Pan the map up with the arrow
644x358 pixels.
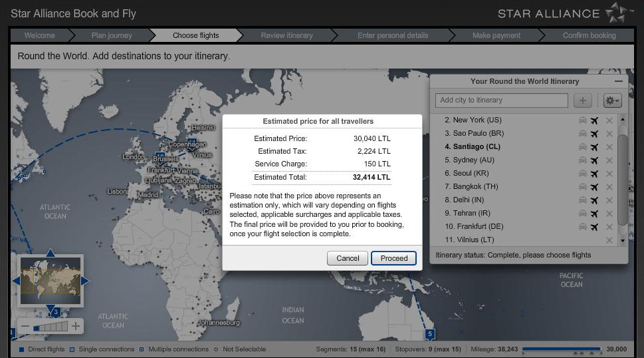(x=51, y=252)
